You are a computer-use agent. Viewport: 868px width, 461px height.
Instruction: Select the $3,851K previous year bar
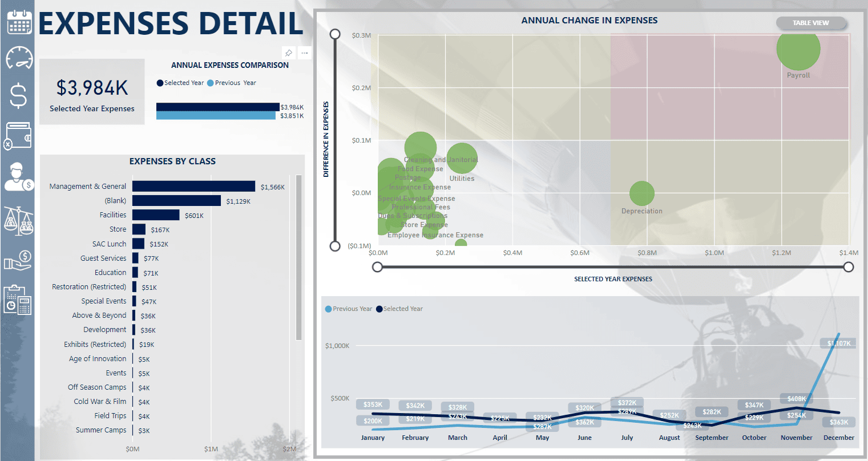pyautogui.click(x=216, y=116)
